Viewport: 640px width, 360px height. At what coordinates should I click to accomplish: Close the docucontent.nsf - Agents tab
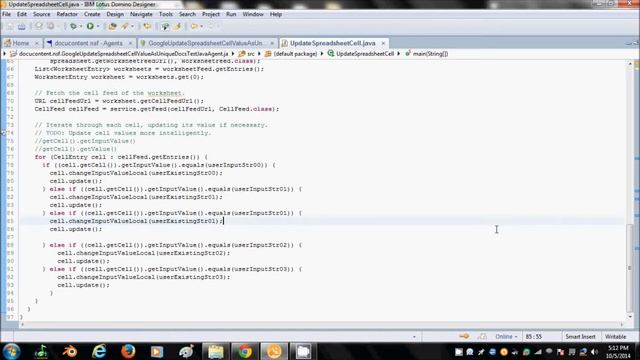click(x=130, y=43)
